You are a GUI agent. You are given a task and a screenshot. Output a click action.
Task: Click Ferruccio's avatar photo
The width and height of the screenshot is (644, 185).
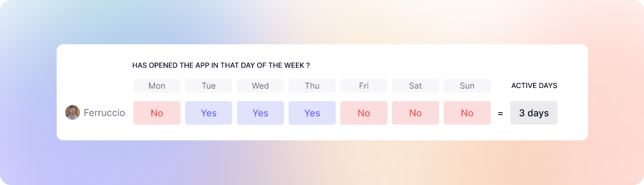(72, 112)
